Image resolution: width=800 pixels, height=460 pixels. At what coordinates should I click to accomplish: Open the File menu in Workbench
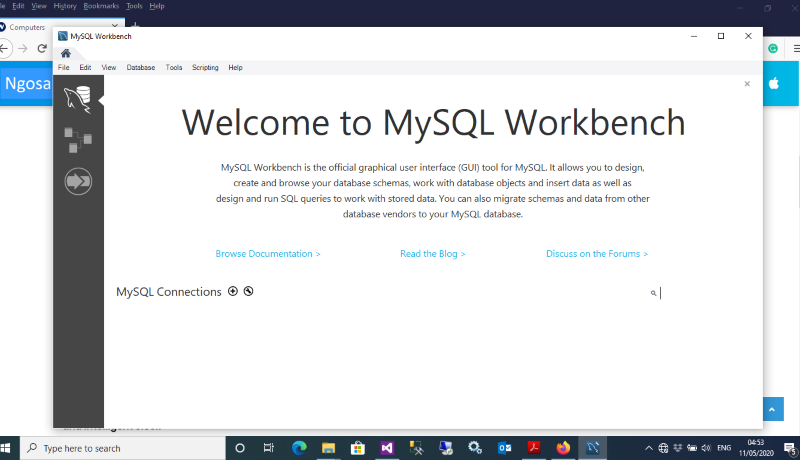pos(64,67)
